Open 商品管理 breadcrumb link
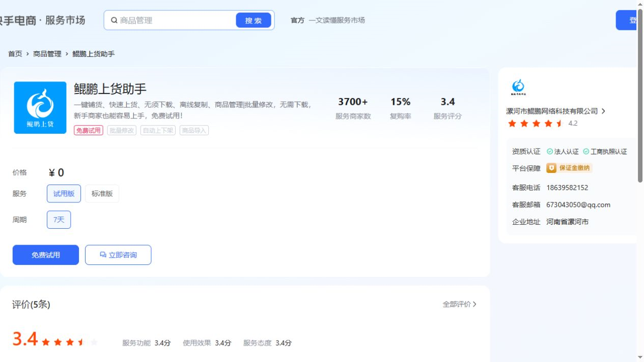644x362 pixels. (x=47, y=54)
